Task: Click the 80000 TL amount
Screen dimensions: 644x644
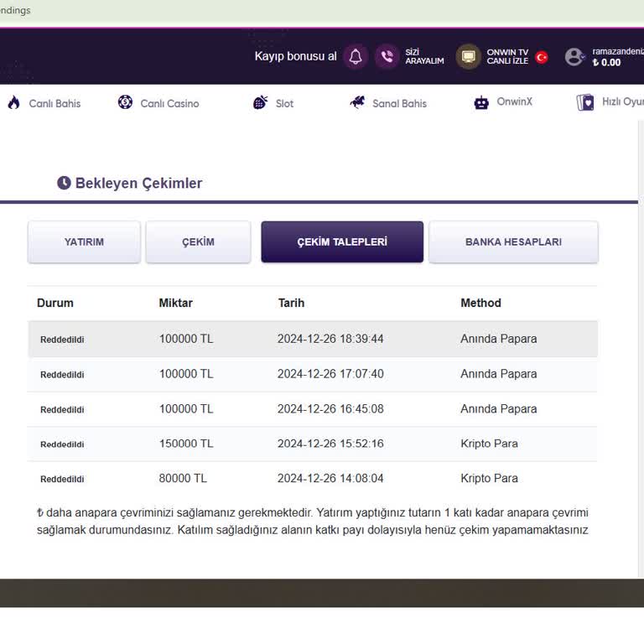Action: click(183, 479)
